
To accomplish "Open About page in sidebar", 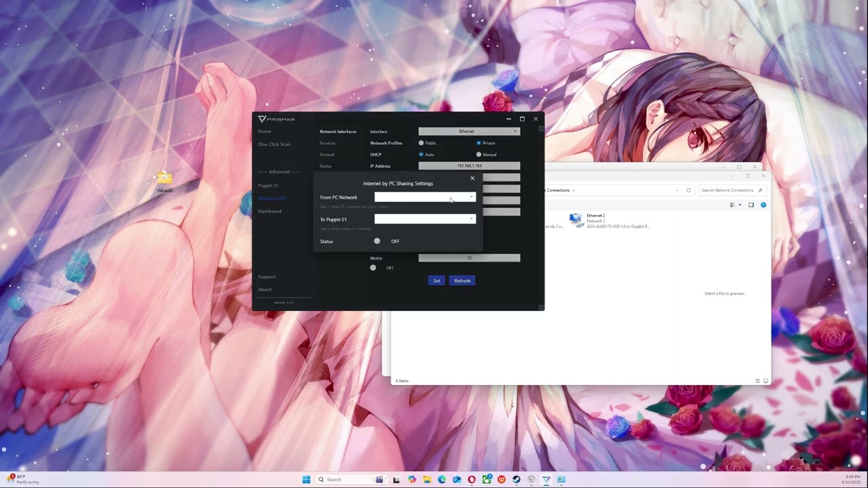I will [264, 289].
